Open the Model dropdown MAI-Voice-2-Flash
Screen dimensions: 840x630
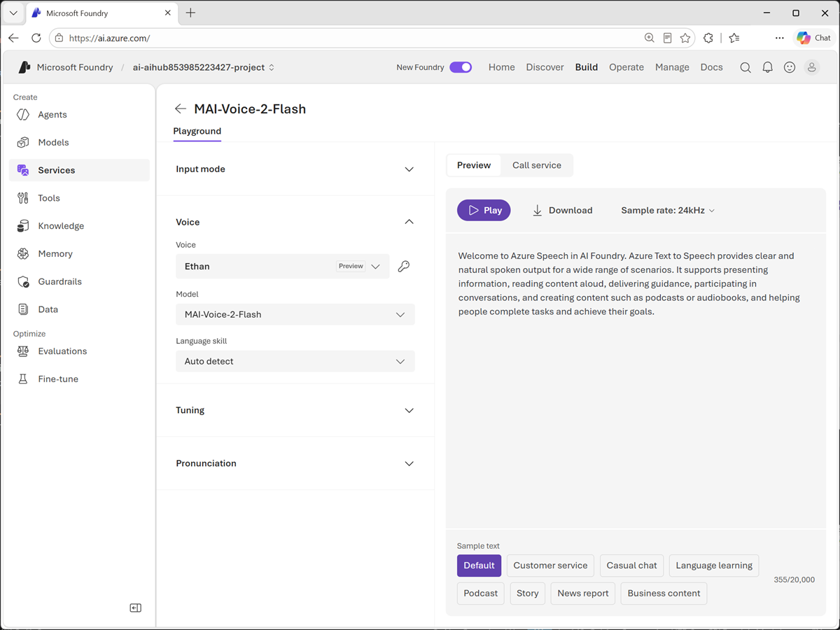tap(295, 314)
